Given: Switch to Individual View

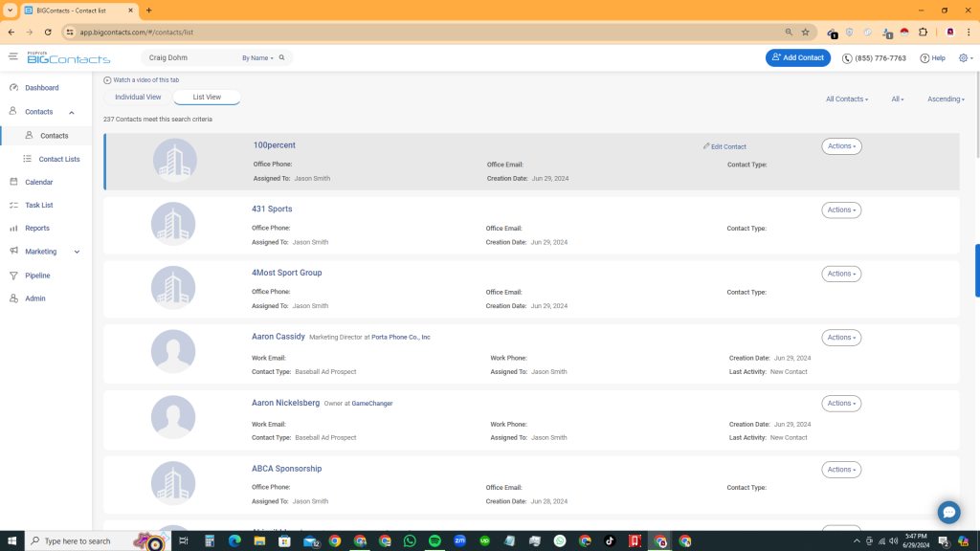Looking at the screenshot, I should (138, 98).
